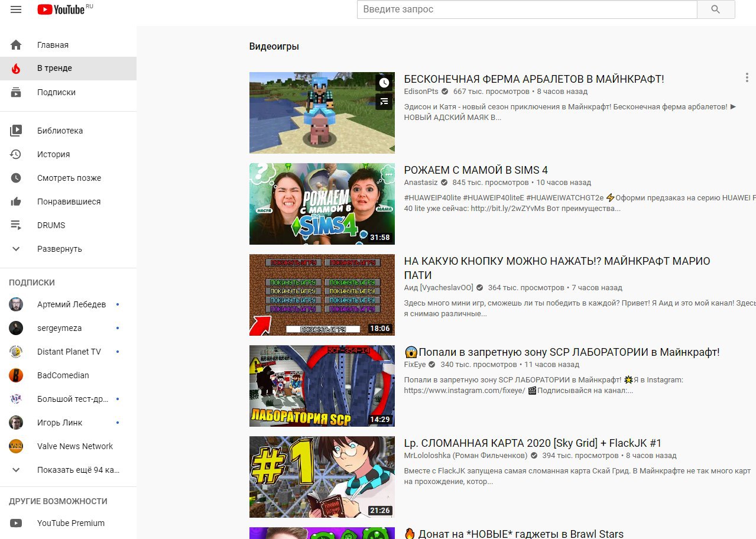Open Донат на НОВЫЕ гаджеты title
Viewport: 756px width, 539px height.
tap(514, 534)
